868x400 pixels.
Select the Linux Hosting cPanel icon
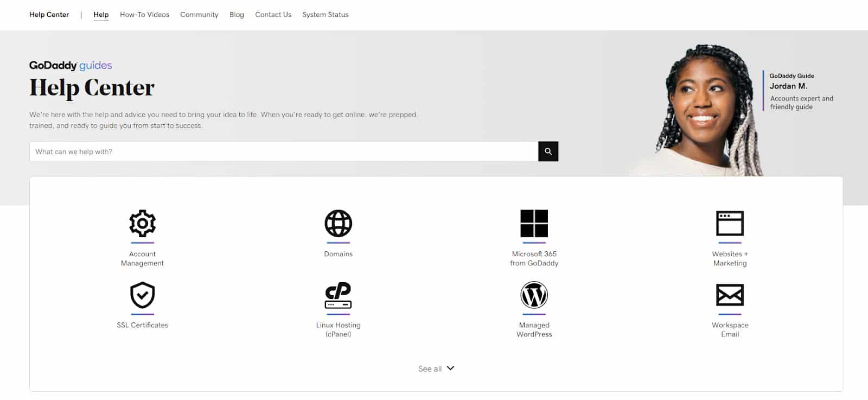point(338,295)
